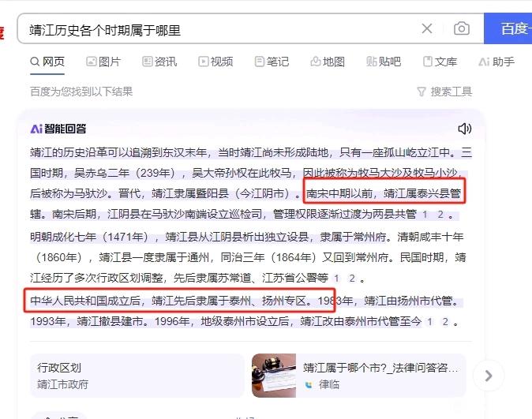Open the 视频 video tab

215,62
